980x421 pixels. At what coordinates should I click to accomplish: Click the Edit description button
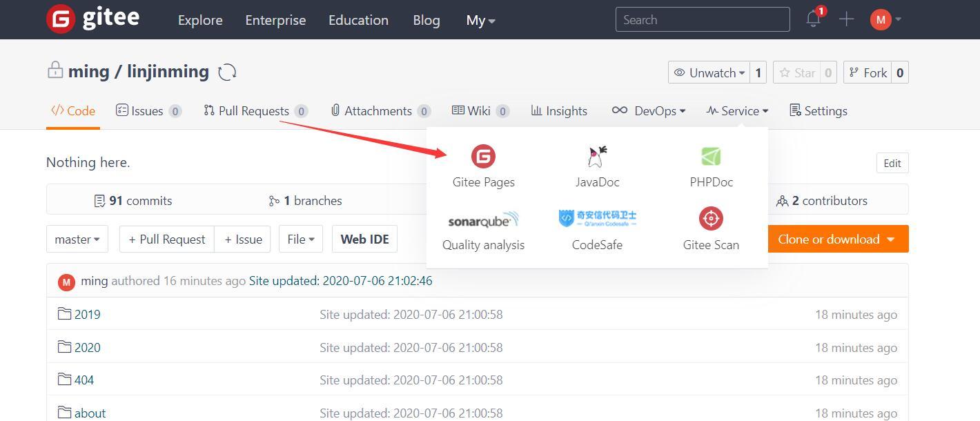pyautogui.click(x=892, y=163)
